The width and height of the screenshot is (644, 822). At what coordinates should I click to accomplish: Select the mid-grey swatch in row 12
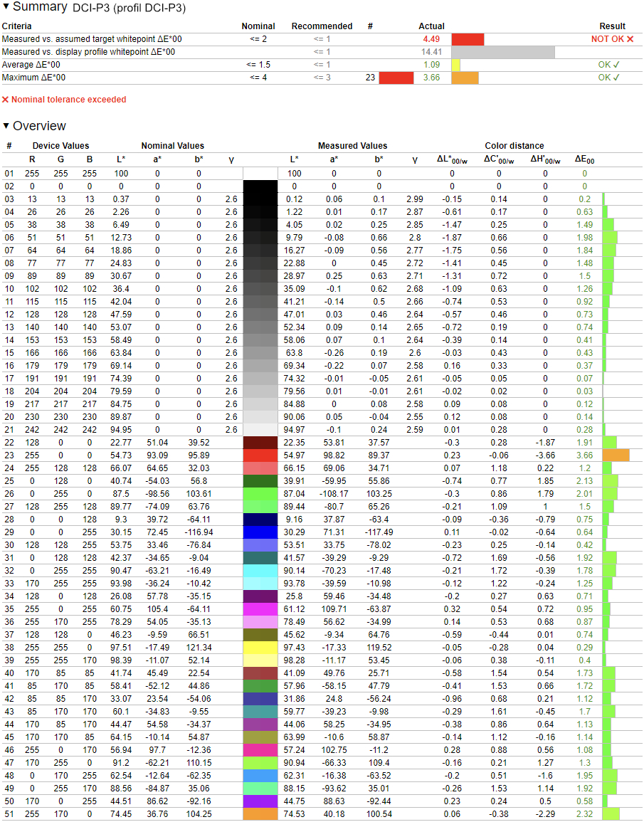pos(260,315)
